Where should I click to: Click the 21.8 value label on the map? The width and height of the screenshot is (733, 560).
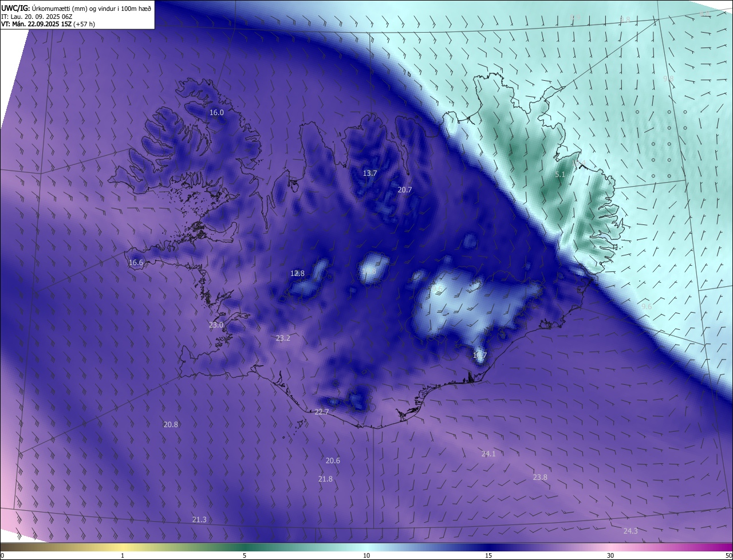(325, 479)
